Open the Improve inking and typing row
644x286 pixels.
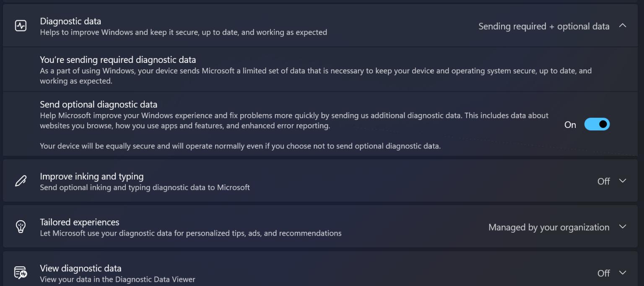92,177
